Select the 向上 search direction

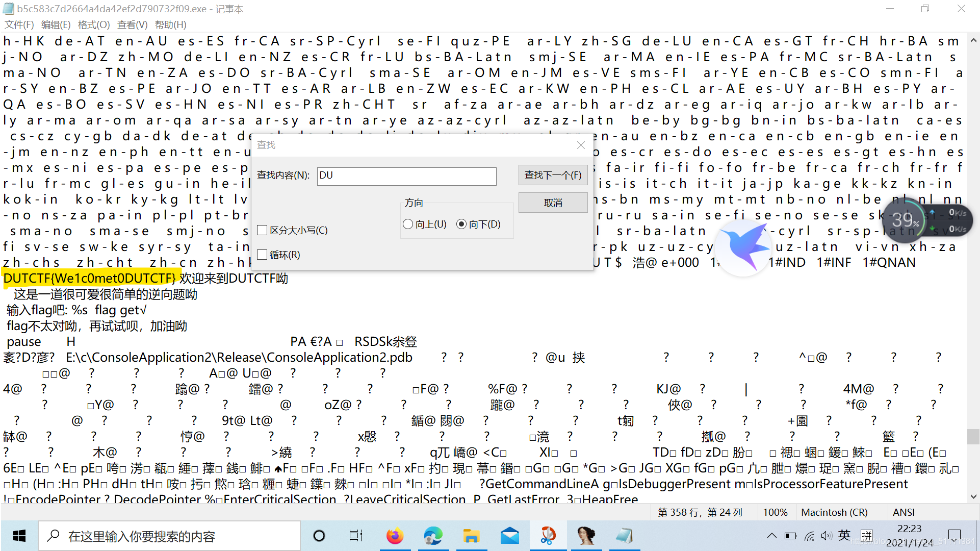tap(408, 224)
